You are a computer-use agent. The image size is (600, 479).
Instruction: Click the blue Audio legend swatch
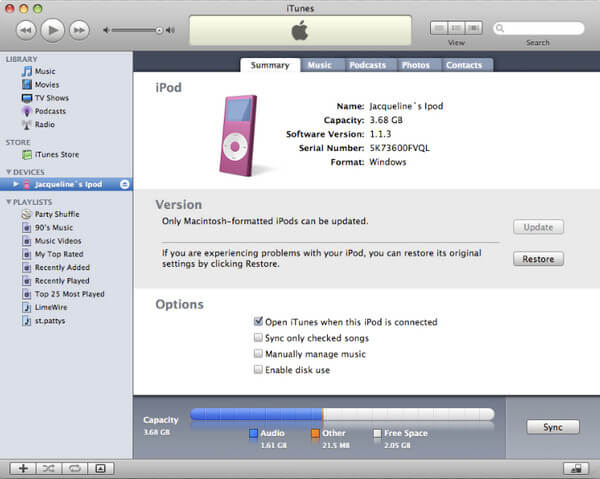[x=253, y=433]
